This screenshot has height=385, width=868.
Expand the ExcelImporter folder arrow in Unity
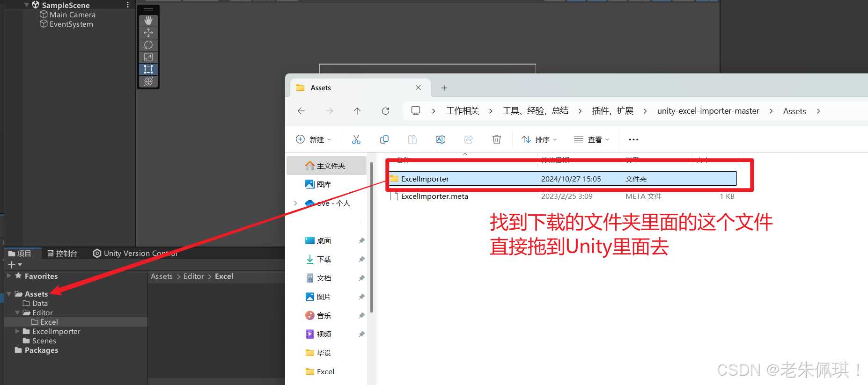click(17, 331)
